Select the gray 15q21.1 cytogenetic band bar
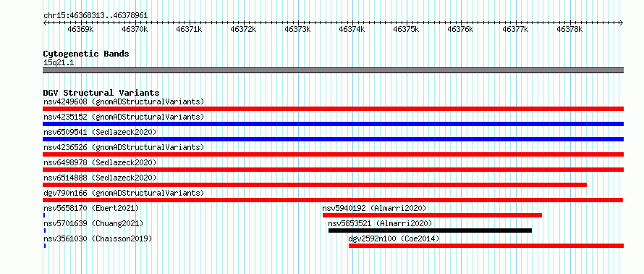This screenshot has width=644, height=274. [333, 70]
